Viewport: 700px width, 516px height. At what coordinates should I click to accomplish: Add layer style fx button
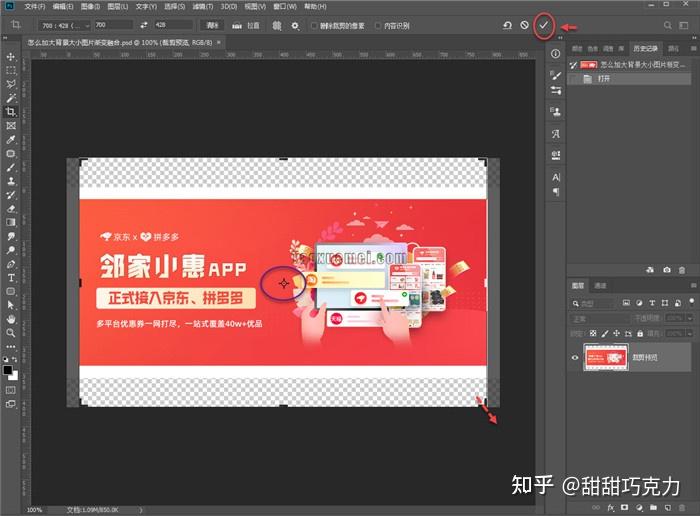(x=611, y=508)
